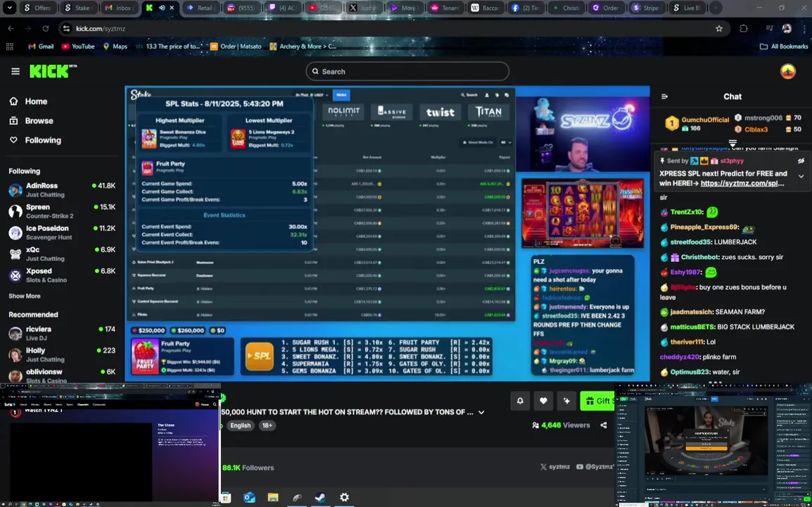Hide the pinned chat message
The width and height of the screenshot is (812, 507).
click(x=801, y=161)
